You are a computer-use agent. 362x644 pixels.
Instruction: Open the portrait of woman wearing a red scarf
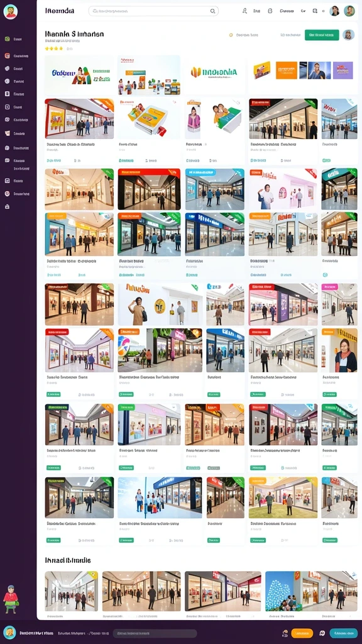coord(339,350)
